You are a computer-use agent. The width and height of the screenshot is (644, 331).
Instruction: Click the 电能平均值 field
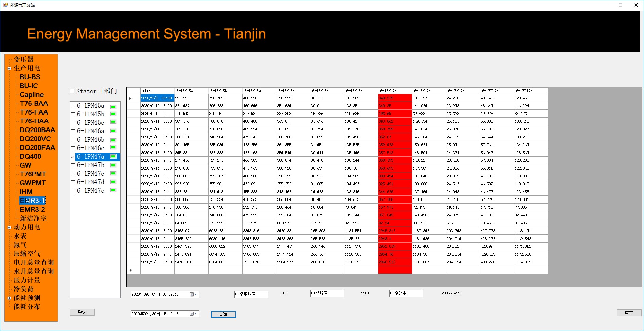pos(251,294)
